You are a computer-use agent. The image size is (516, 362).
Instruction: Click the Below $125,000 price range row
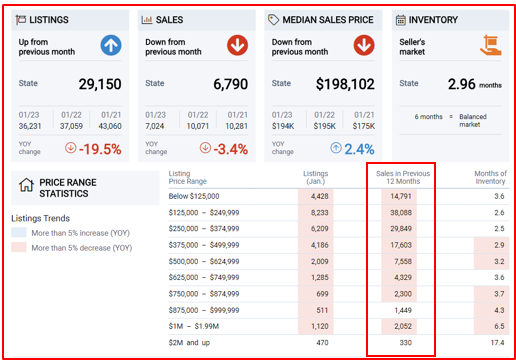point(339,196)
